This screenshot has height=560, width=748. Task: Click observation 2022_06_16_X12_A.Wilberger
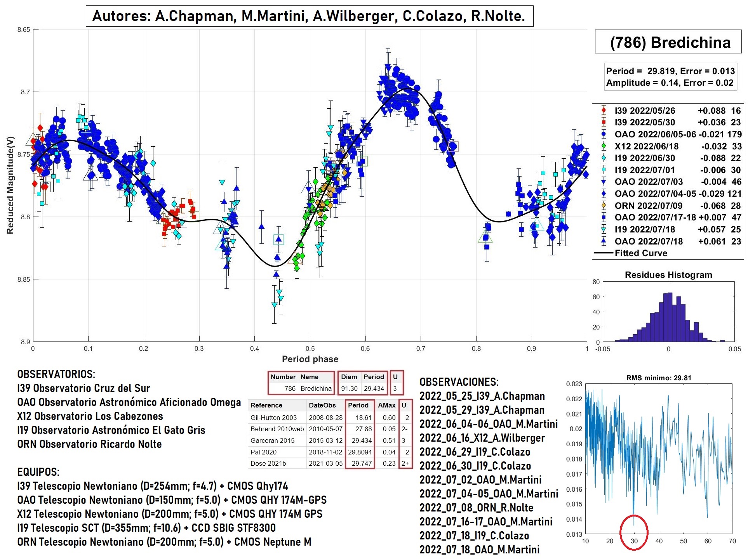(x=482, y=438)
